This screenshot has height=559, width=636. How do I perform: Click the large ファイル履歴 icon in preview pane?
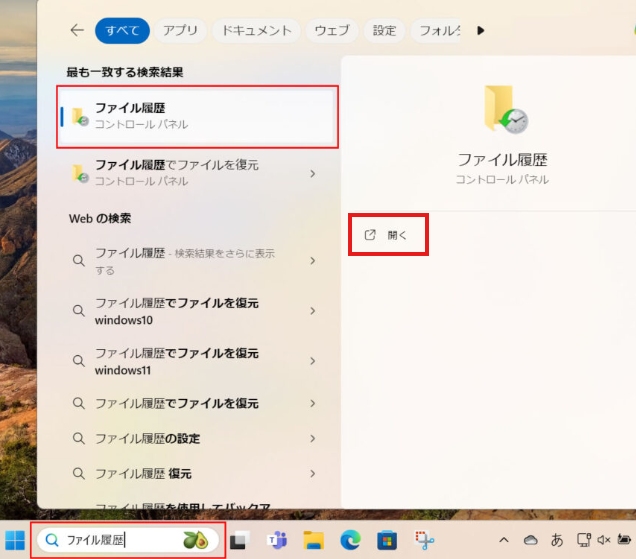(505, 109)
